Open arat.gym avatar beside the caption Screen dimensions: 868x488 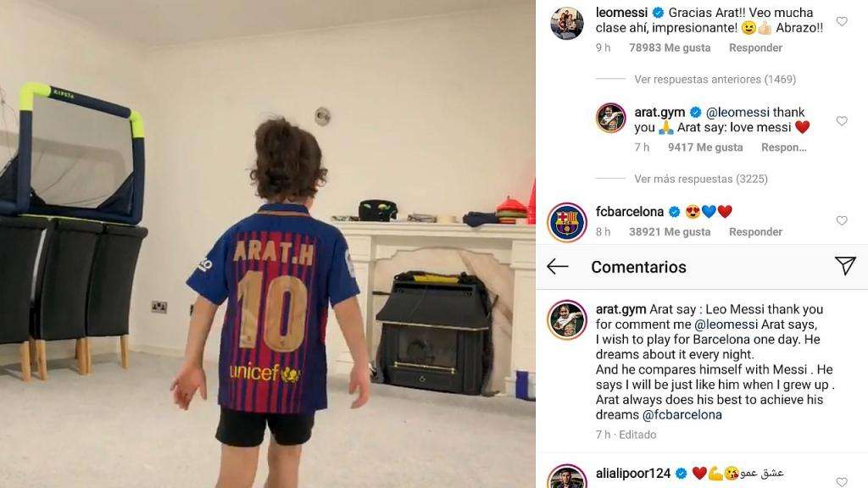pyautogui.click(x=567, y=319)
